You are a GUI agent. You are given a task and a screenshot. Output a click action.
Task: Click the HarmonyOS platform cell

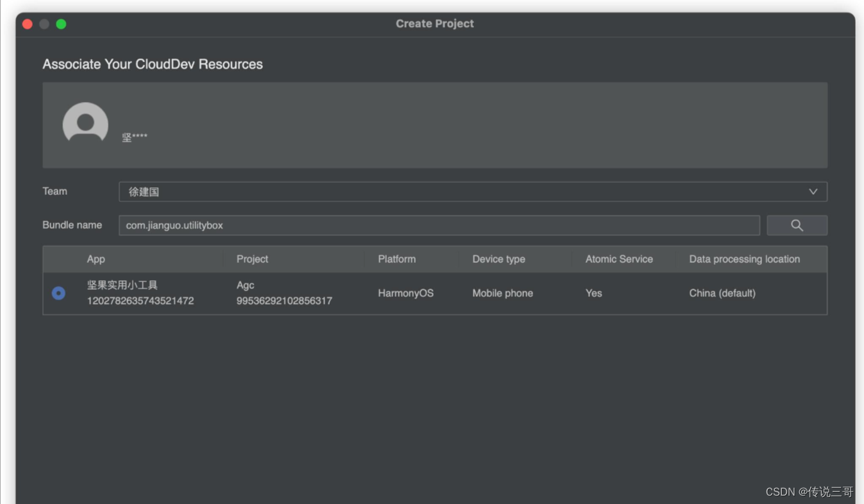405,293
